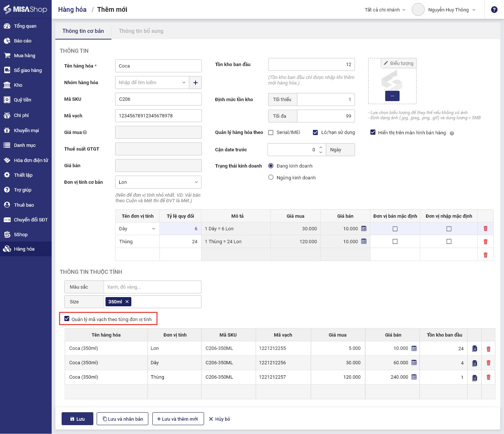Open Báo cáo in the sidebar
Screen dimensions: 504x434
[x=23, y=41]
